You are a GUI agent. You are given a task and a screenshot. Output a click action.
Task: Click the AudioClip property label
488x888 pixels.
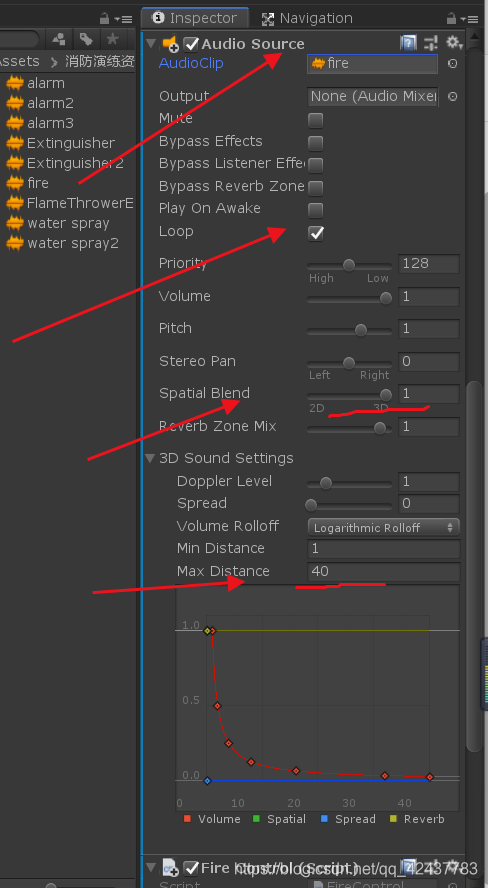(191, 63)
